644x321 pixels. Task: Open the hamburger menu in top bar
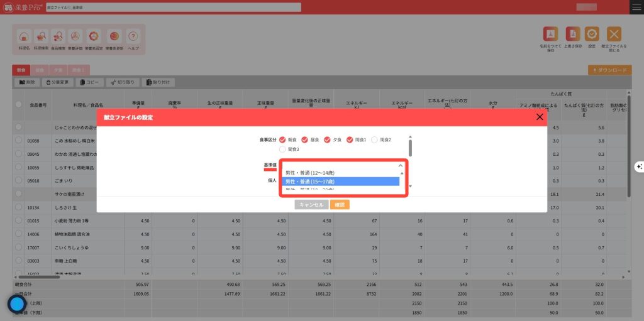(636, 6)
